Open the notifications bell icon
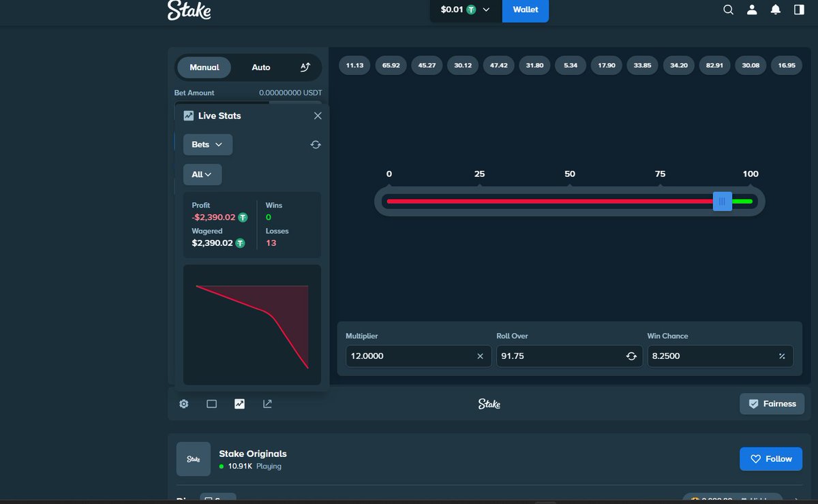Screen dimensions: 818x504 coord(775,10)
